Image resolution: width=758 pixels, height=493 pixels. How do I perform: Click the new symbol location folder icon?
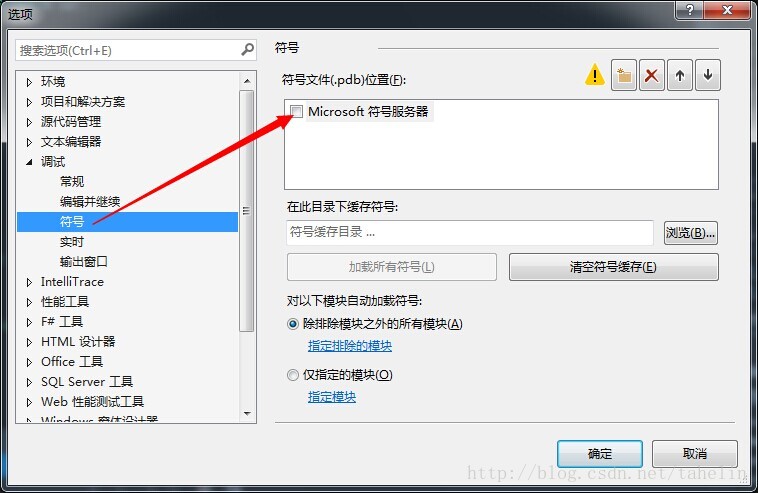point(624,75)
